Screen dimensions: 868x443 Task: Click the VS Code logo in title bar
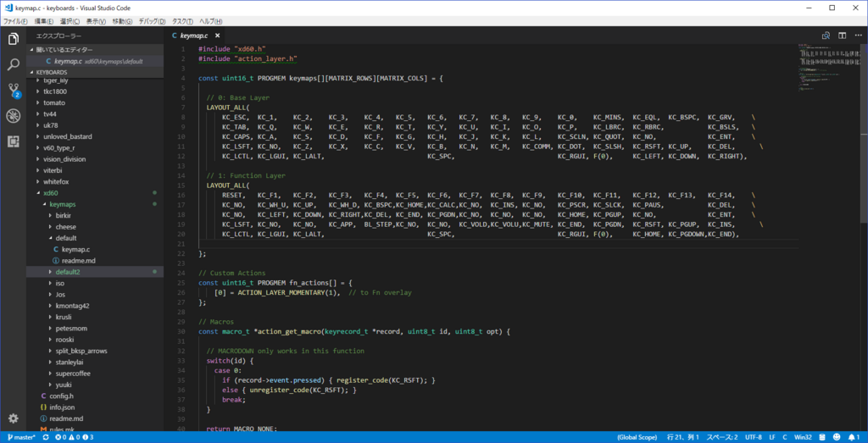(10, 8)
